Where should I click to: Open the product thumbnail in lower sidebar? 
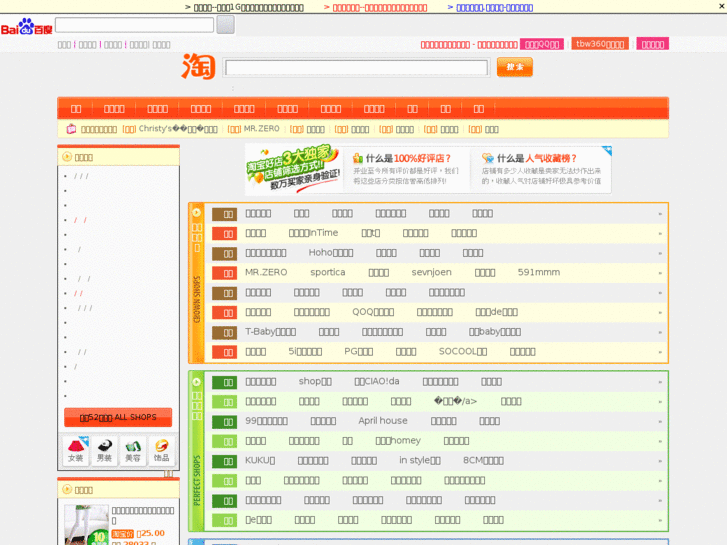[x=86, y=524]
